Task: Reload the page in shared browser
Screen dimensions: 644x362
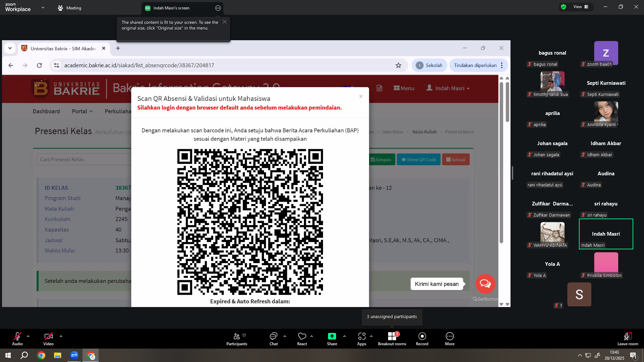Action: click(x=39, y=65)
